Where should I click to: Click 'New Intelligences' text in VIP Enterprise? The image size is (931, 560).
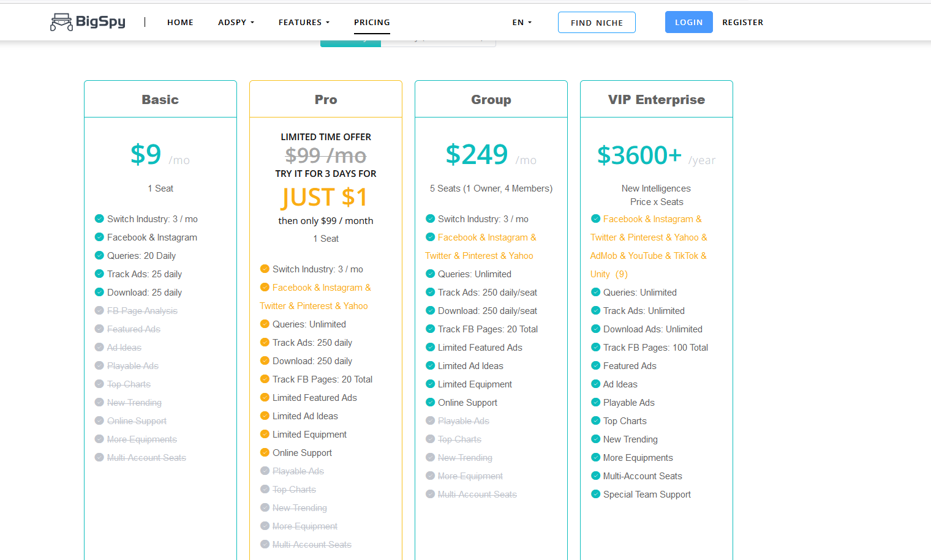pyautogui.click(x=656, y=189)
